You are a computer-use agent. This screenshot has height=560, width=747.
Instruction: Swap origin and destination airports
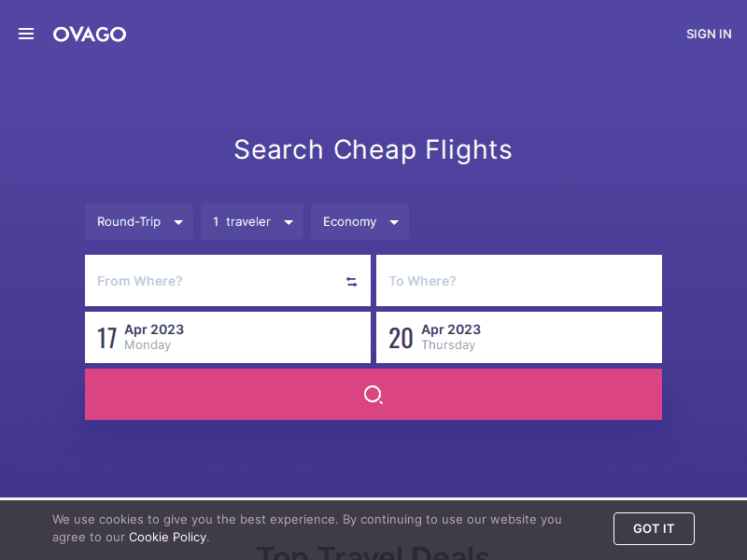352,282
